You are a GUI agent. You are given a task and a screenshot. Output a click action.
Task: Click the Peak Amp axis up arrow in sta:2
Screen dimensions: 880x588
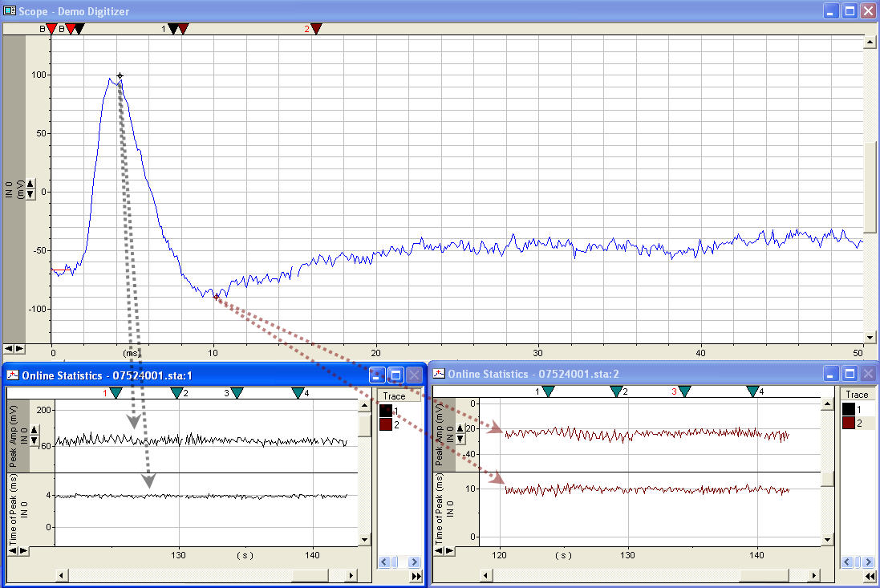tap(460, 428)
